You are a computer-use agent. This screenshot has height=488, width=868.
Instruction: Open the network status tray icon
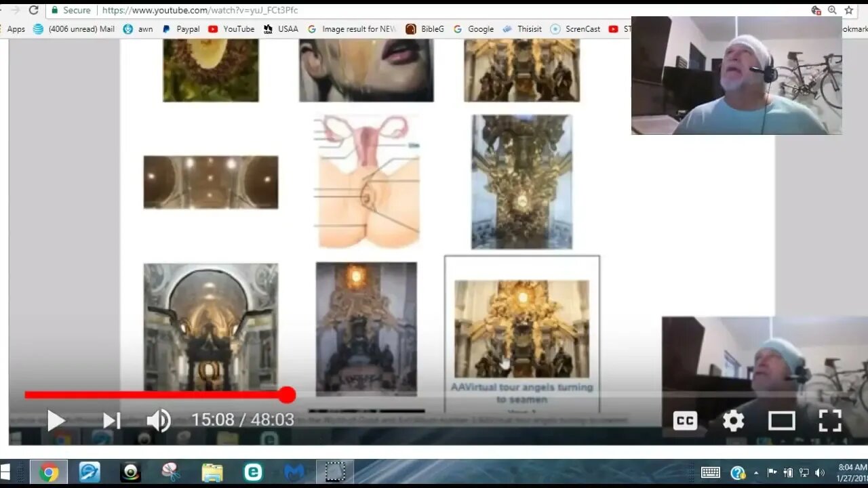[x=804, y=472]
